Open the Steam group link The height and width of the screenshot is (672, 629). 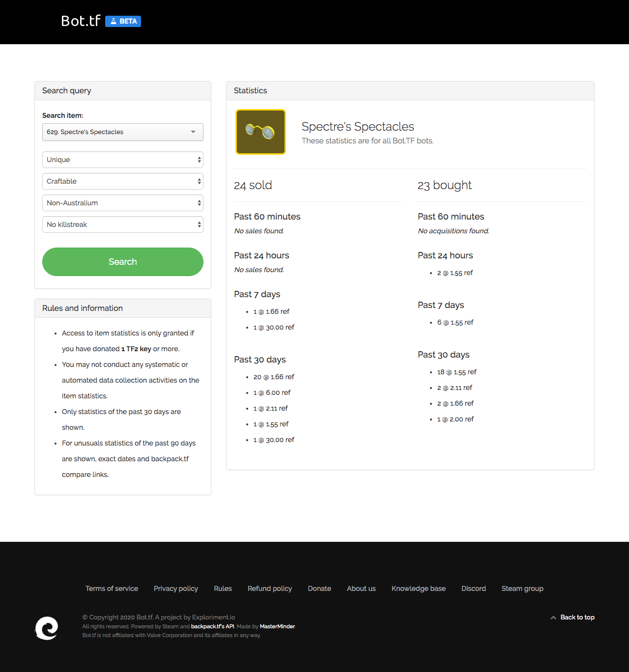(522, 588)
